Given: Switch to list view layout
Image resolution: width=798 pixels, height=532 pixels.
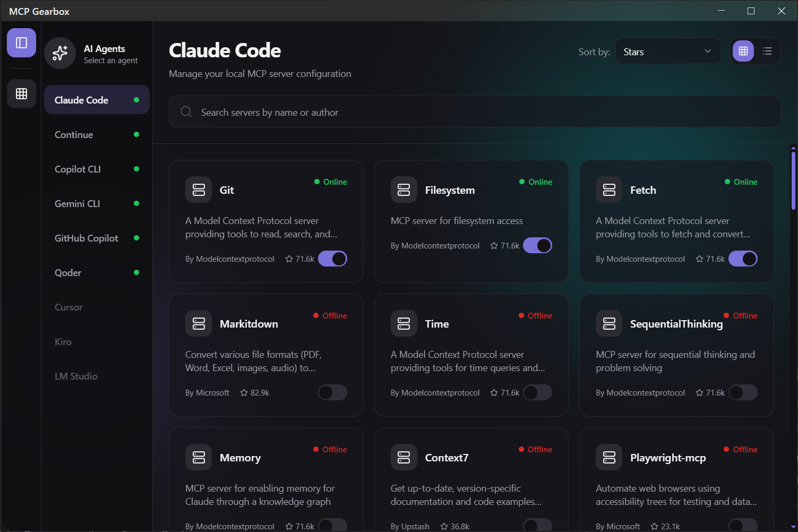Looking at the screenshot, I should tap(767, 51).
